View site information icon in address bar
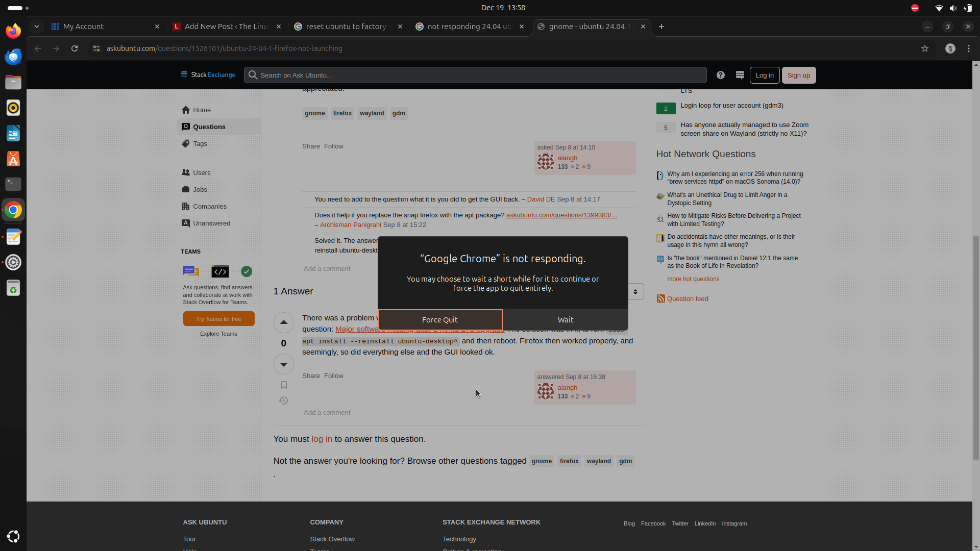This screenshot has height=551, width=980. (x=96, y=48)
